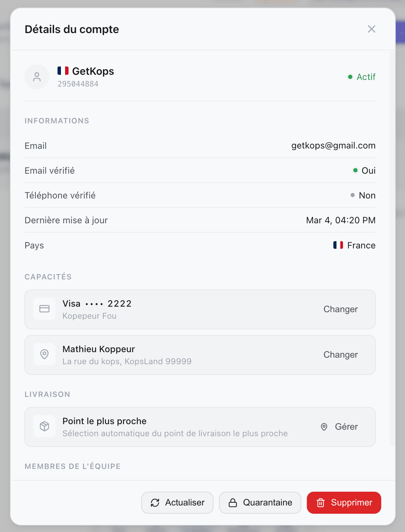Click the delivery package box icon
Image resolution: width=405 pixels, height=532 pixels.
coord(44,426)
